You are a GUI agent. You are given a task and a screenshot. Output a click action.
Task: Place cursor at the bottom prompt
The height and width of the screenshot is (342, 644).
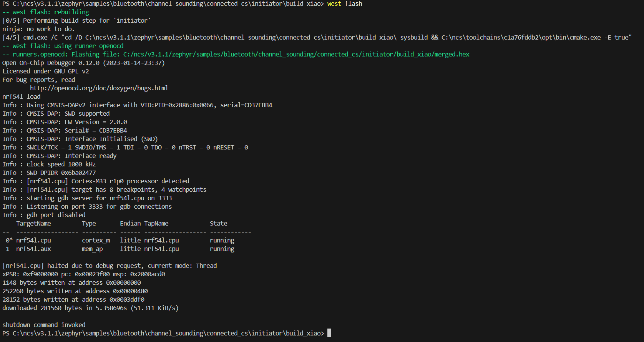pos(329,333)
